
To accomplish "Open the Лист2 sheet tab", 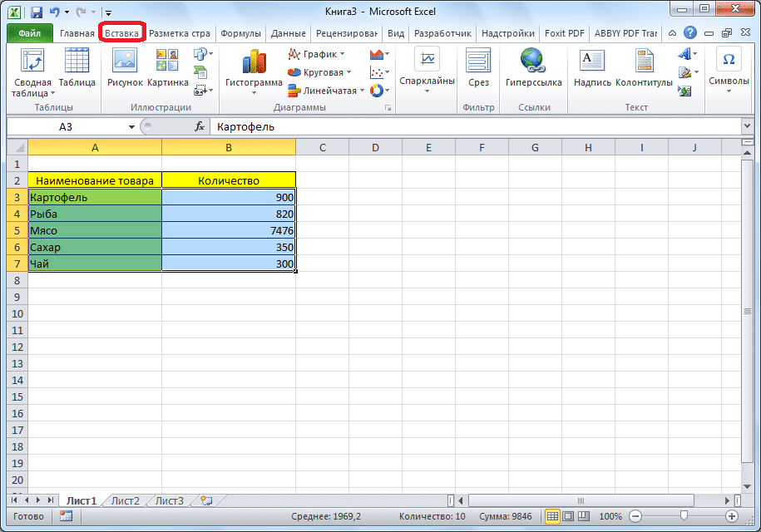I will click(x=126, y=500).
